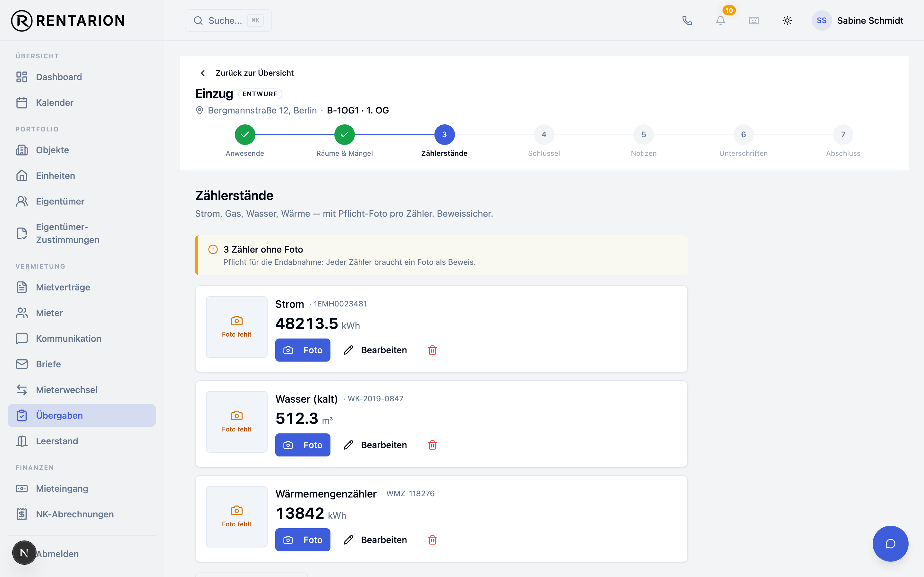Image resolution: width=924 pixels, height=577 pixels.
Task: Add Foto for Strom meter
Action: click(x=303, y=350)
